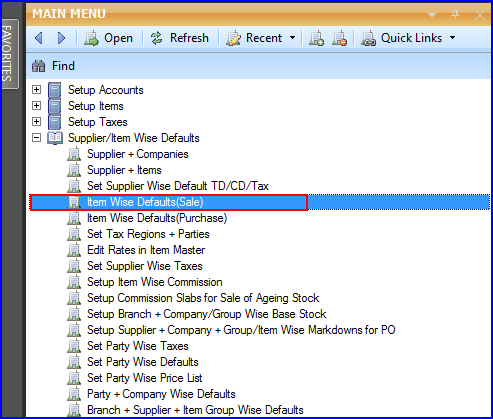Click the pin icon in the Main Menu header

point(455,15)
